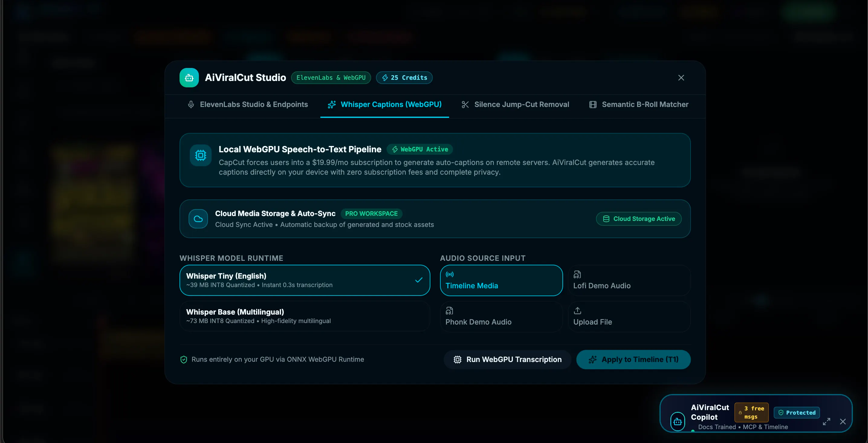Click the checkmark on Whisper Tiny option
The image size is (868, 443).
pos(419,280)
